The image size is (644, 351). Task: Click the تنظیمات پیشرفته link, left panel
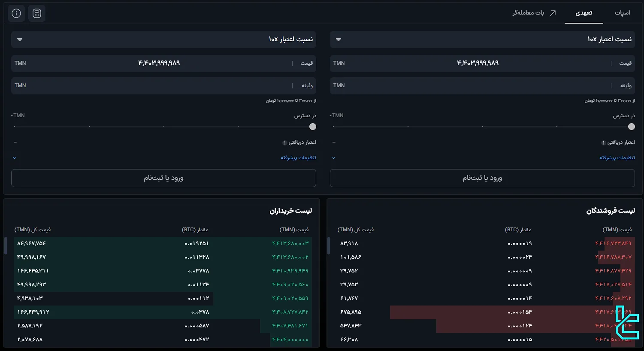298,157
